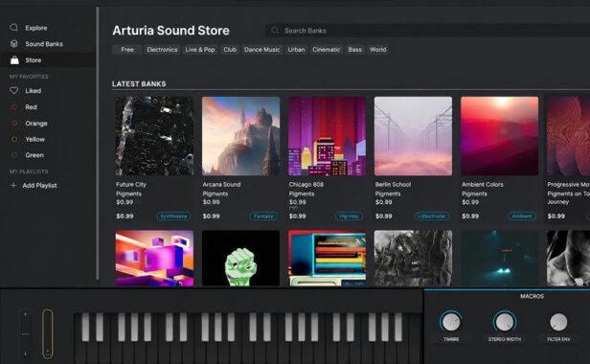
Task: Click the yellow-outlined mod wheel strip
Action: (48, 334)
